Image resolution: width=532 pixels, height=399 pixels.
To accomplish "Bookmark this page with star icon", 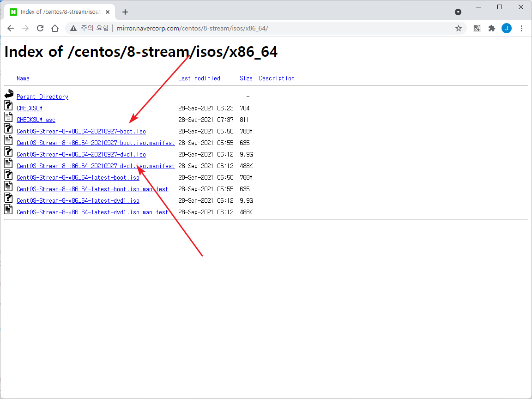I will tap(459, 29).
